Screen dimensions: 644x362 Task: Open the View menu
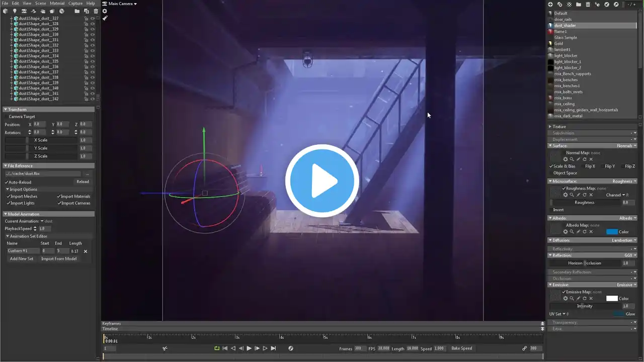27,4
